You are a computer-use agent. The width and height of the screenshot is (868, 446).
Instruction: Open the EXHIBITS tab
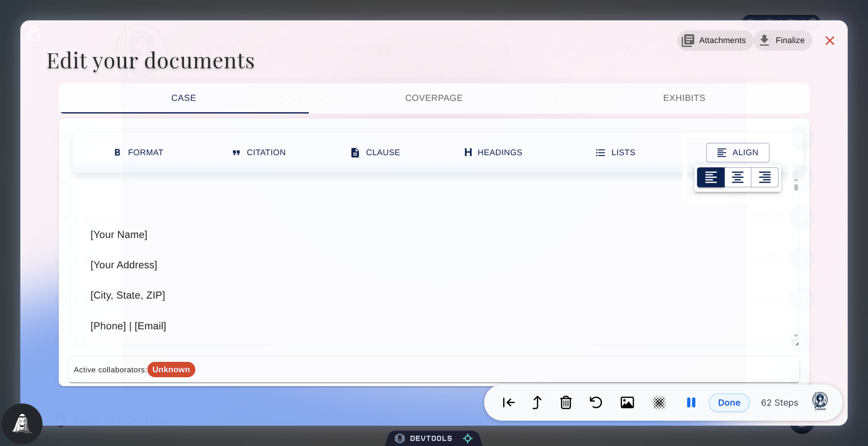coord(684,98)
